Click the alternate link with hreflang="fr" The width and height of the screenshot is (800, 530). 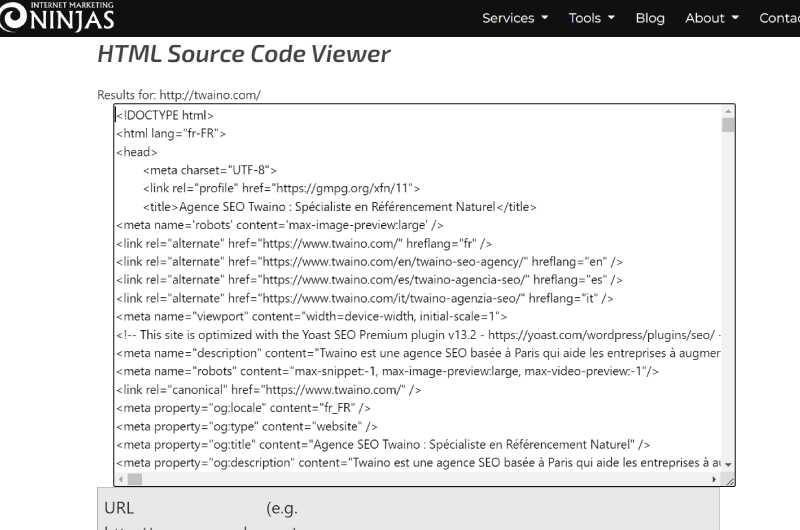(304, 243)
